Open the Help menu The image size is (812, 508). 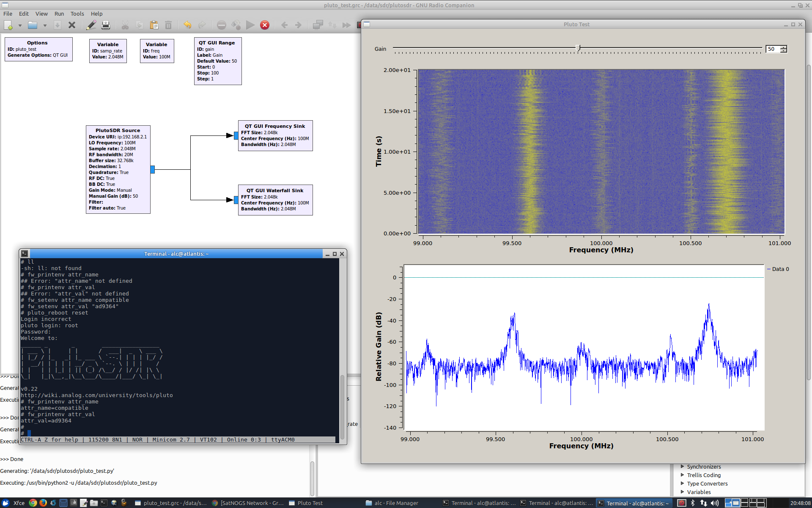click(96, 14)
